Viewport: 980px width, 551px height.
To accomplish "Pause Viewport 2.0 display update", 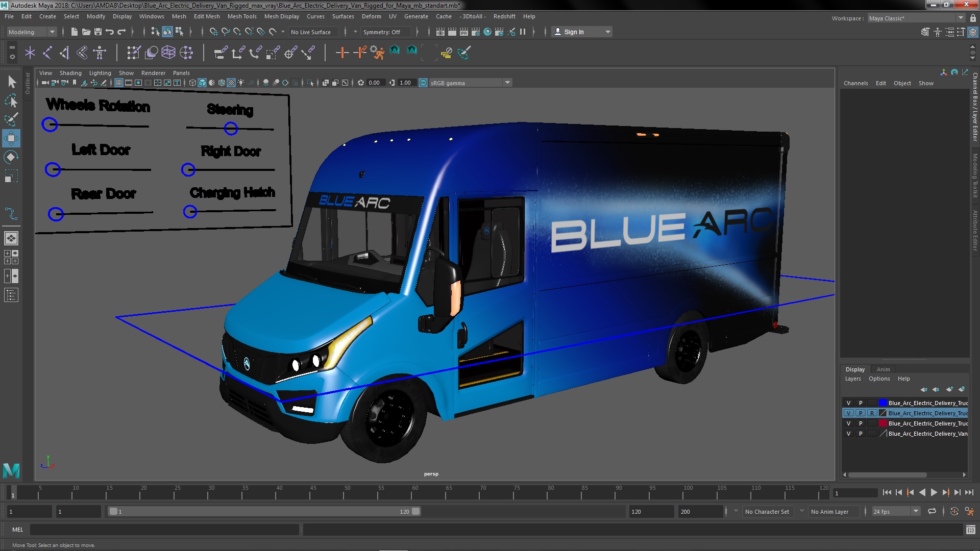I will [523, 32].
